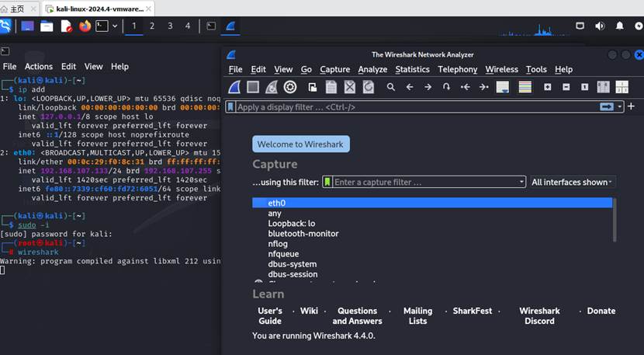Zoom out main window text
Screen dimensions: 644x355
[566, 87]
